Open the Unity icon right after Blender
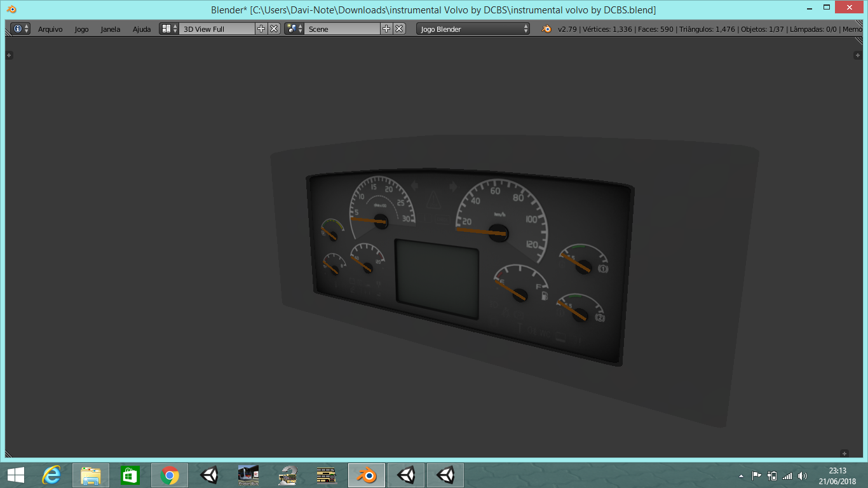This screenshot has height=488, width=868. pos(406,475)
